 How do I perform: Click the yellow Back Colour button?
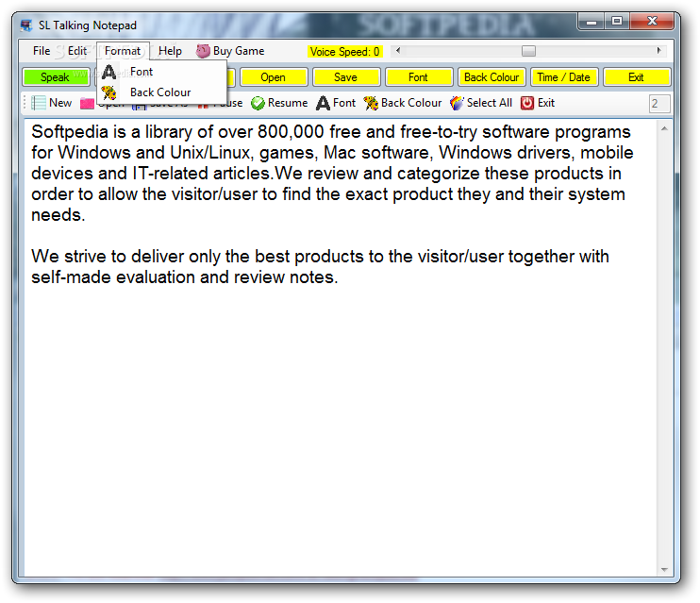pyautogui.click(x=492, y=77)
